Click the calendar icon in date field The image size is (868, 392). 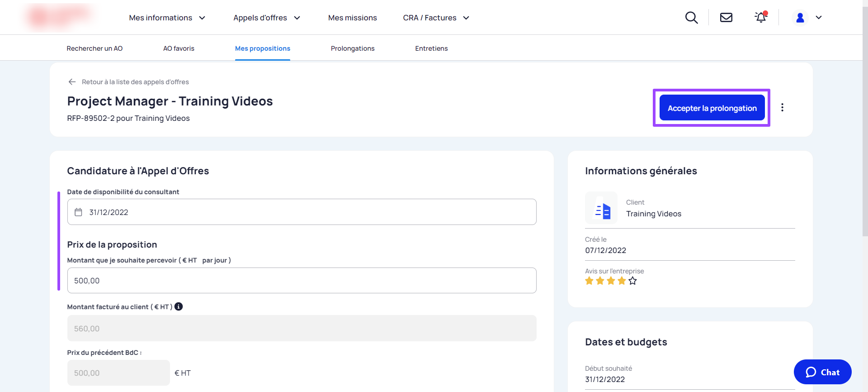[x=78, y=212]
